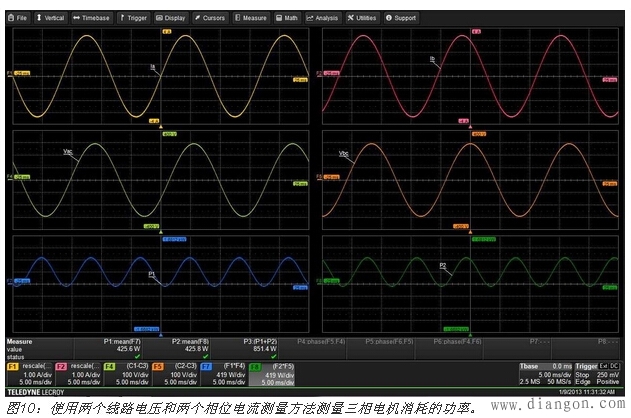Click the blue F7 trace badge
The width and height of the screenshot is (631, 418).
pos(207,367)
